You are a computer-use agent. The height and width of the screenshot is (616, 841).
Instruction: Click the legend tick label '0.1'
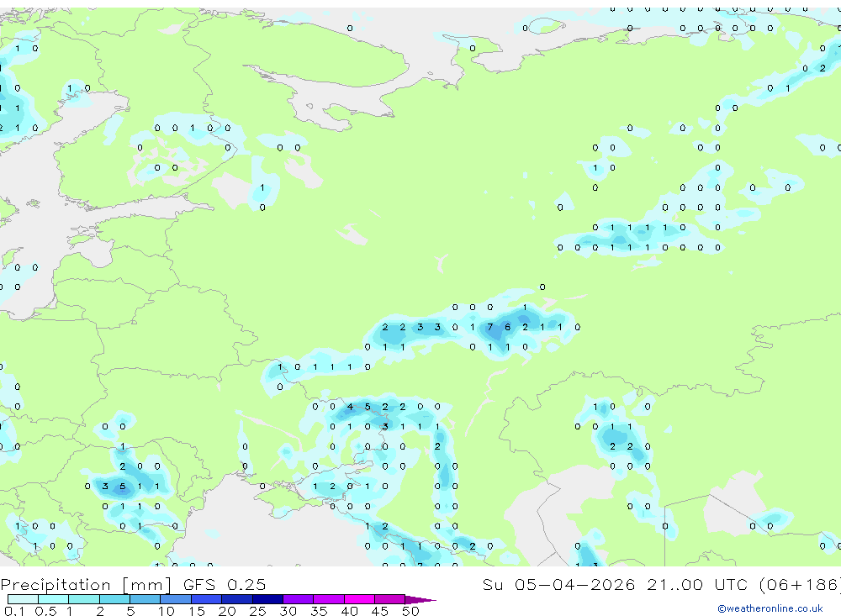point(14,611)
